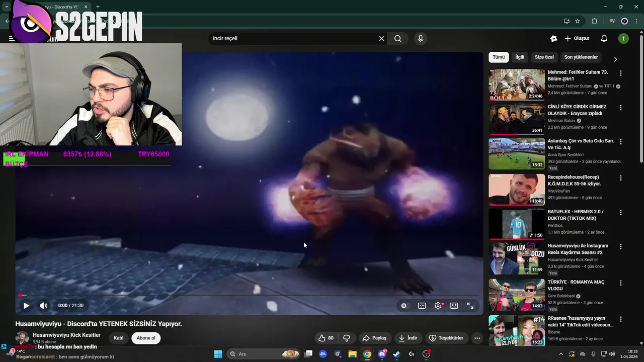Bookmark this page with the star
The height and width of the screenshot is (362, 644).
[x=578, y=21]
